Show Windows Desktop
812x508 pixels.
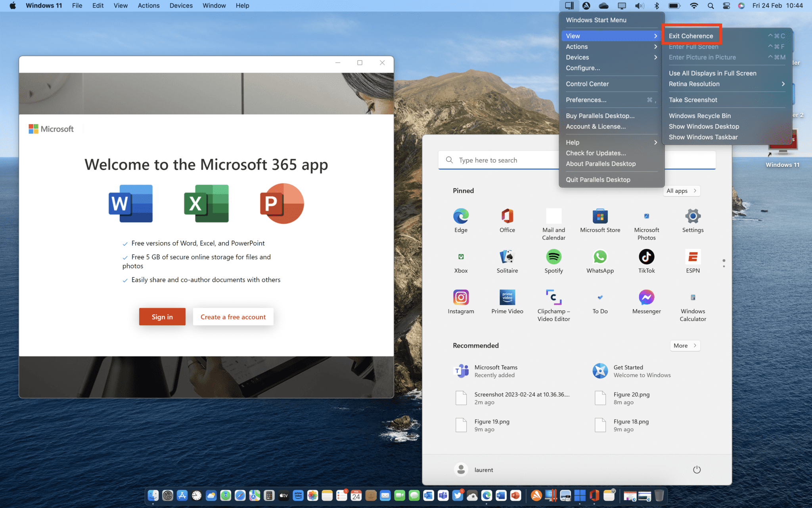704,126
